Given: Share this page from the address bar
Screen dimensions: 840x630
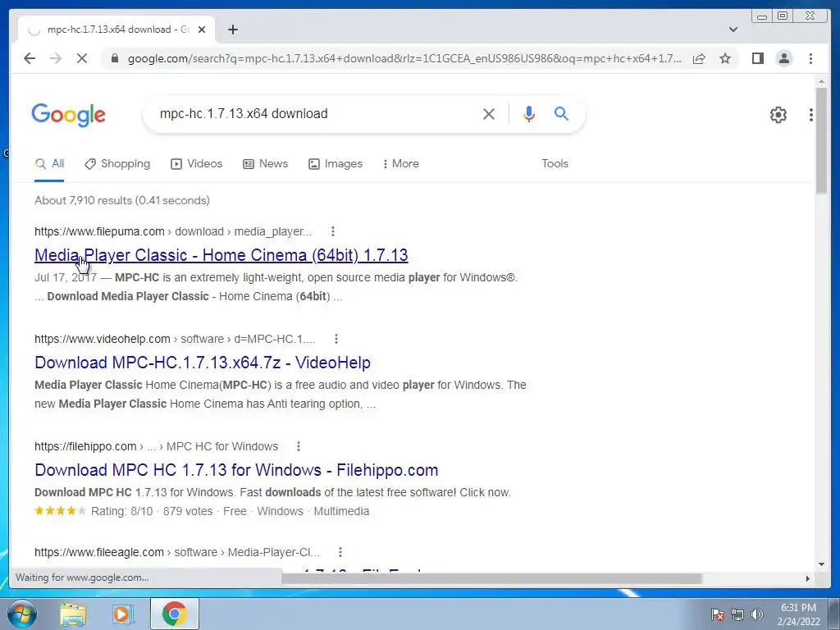Looking at the screenshot, I should (x=699, y=58).
